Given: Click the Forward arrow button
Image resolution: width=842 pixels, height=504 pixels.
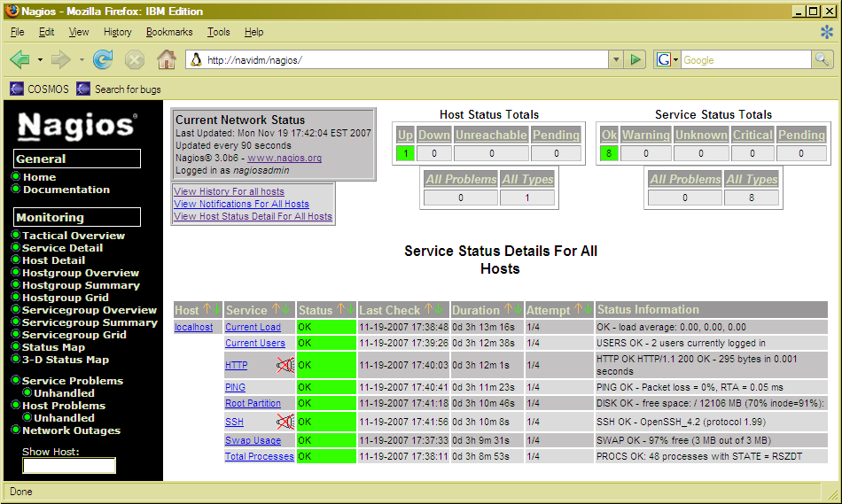Looking at the screenshot, I should [x=60, y=59].
